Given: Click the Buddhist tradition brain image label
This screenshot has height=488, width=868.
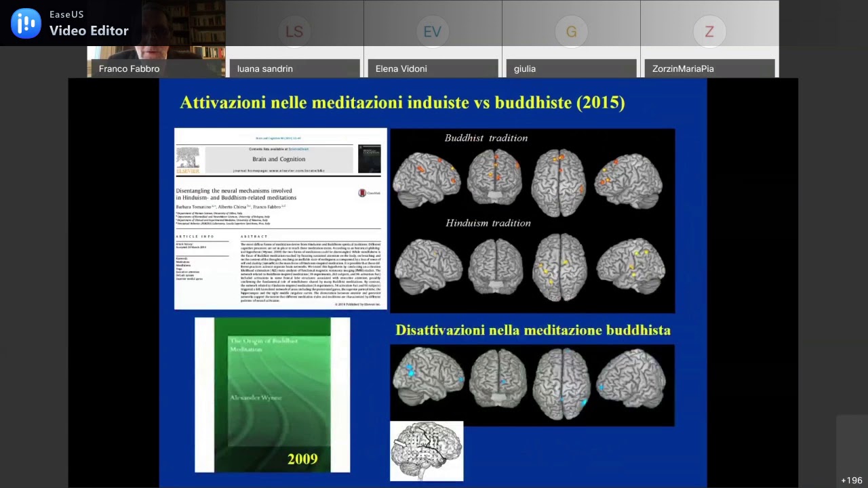Looking at the screenshot, I should click(x=486, y=138).
